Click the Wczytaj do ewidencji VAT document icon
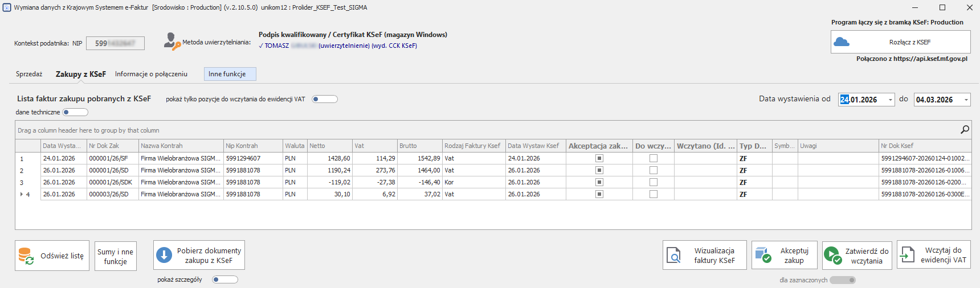Screen dimensions: 980x288 click(x=908, y=255)
